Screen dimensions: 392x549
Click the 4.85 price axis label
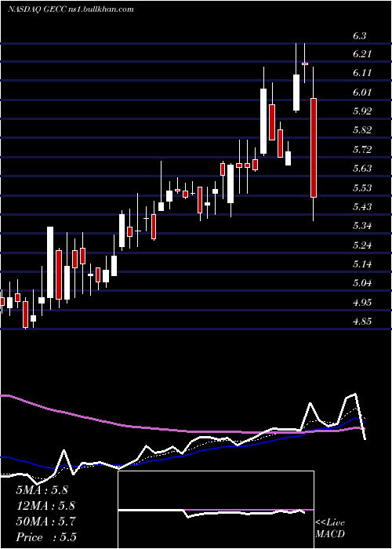click(x=362, y=321)
